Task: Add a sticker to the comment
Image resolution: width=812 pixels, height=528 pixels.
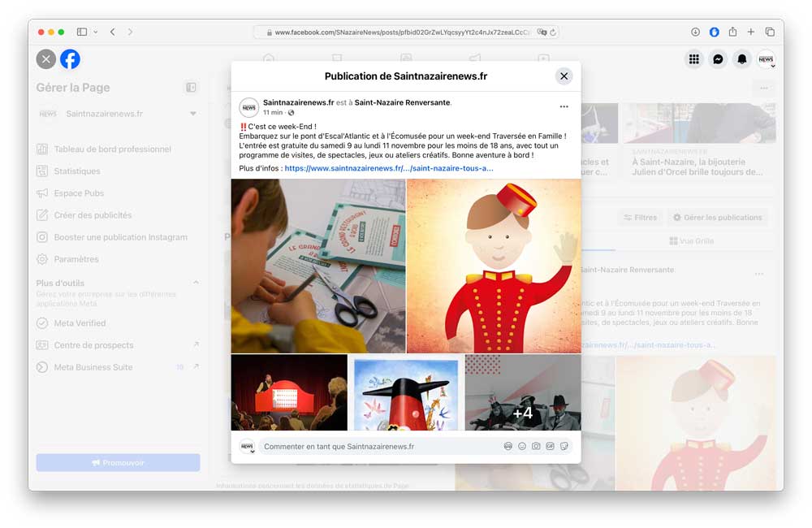Action: click(x=564, y=446)
